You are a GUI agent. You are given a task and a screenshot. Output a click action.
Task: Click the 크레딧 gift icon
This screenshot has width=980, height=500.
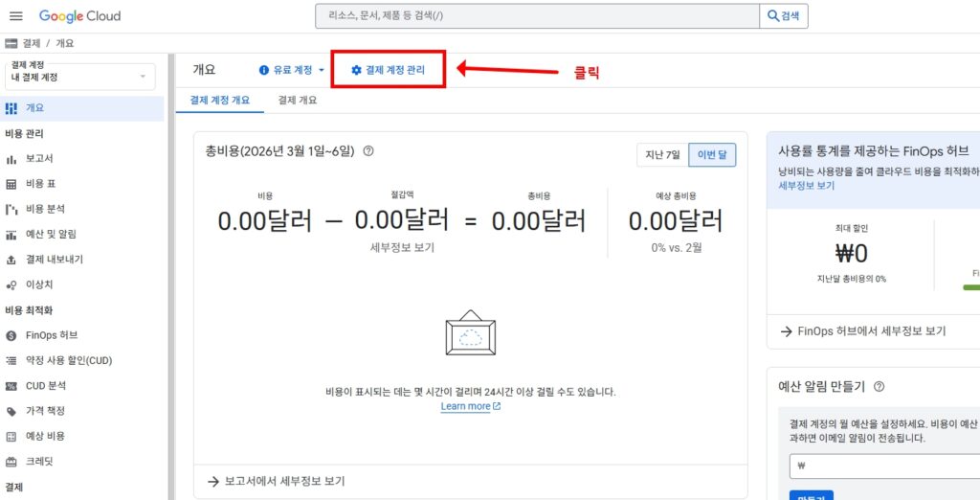(x=11, y=462)
